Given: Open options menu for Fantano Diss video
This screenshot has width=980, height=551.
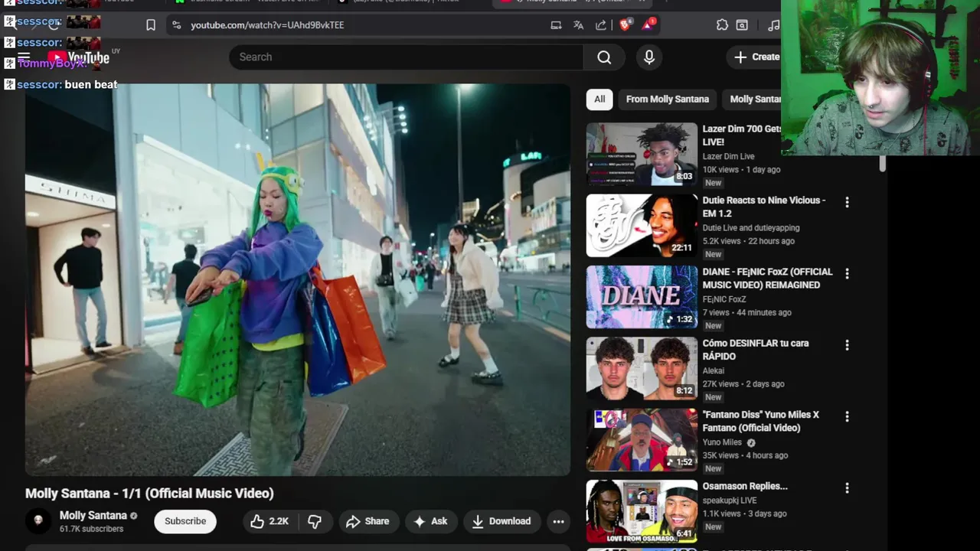Looking at the screenshot, I should click(x=847, y=416).
